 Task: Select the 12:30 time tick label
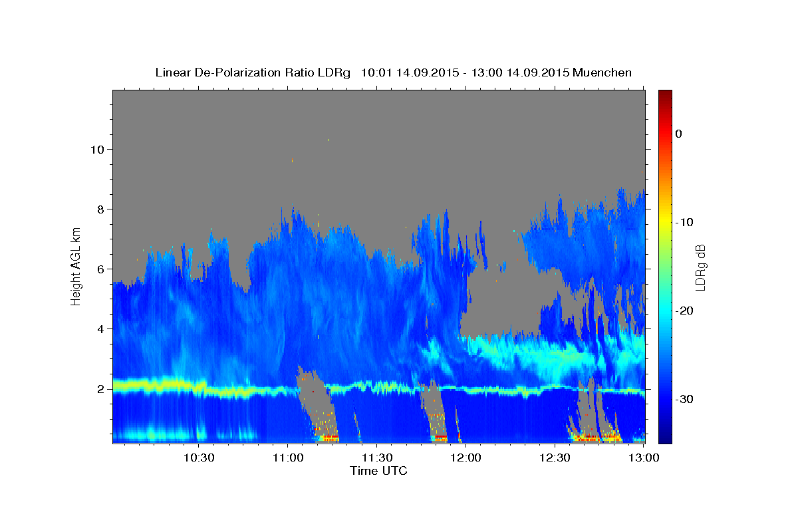coord(555,458)
